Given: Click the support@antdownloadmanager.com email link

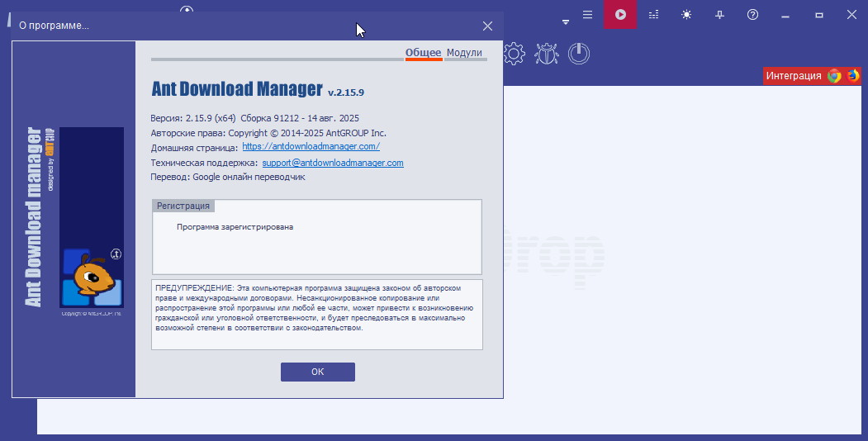Looking at the screenshot, I should pyautogui.click(x=333, y=163).
